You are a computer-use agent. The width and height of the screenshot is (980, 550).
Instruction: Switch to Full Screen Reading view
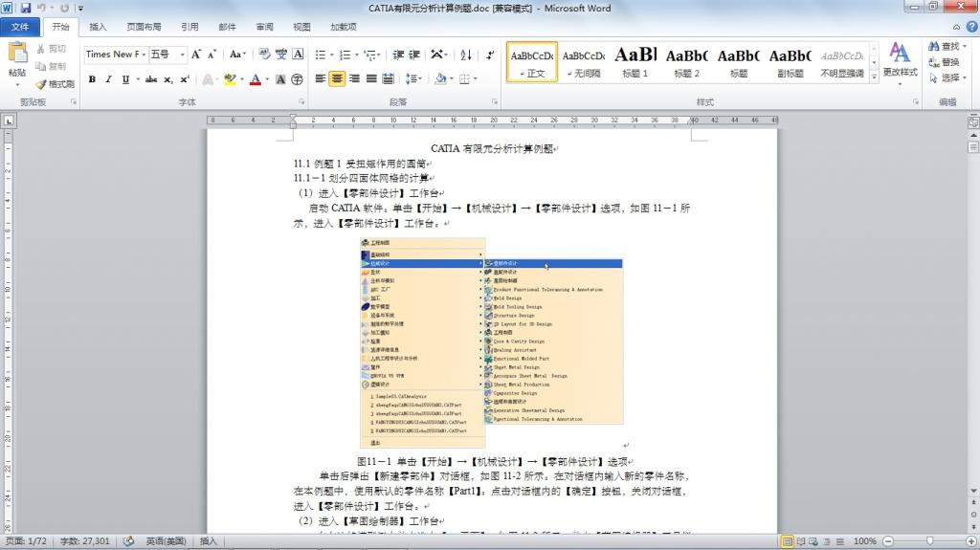coord(801,541)
